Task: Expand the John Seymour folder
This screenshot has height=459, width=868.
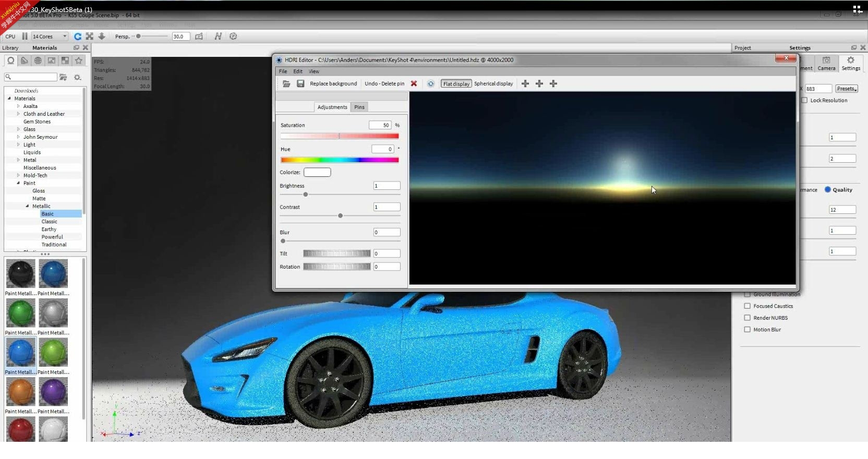Action: pyautogui.click(x=18, y=137)
